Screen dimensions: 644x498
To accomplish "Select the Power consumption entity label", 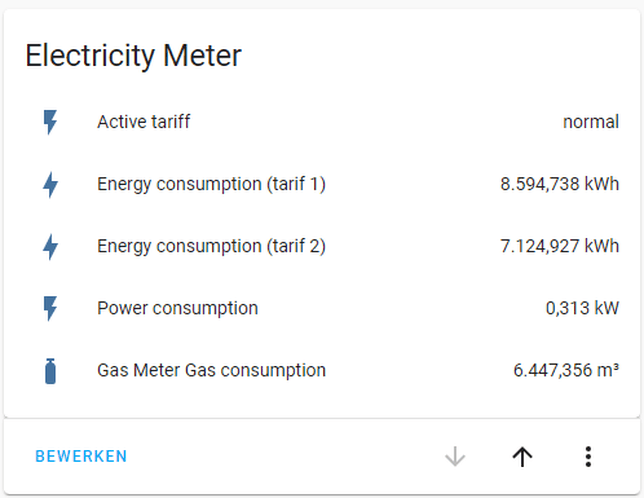I will pyautogui.click(x=177, y=308).
